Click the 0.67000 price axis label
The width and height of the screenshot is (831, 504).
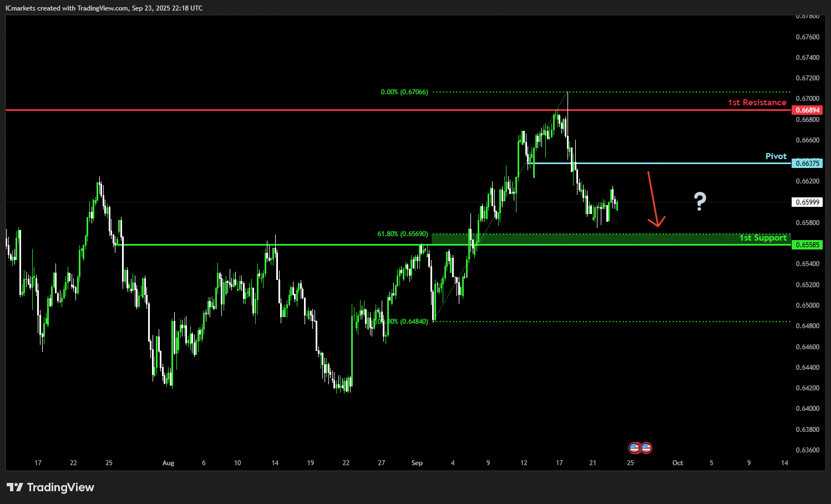(807, 99)
